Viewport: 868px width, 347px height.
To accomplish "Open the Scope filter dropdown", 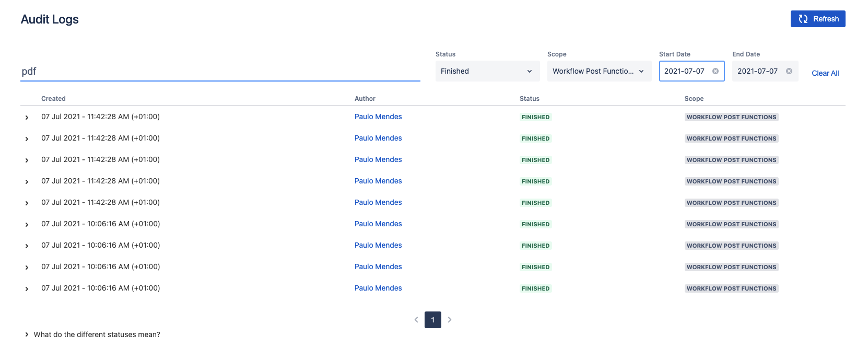I will 599,71.
